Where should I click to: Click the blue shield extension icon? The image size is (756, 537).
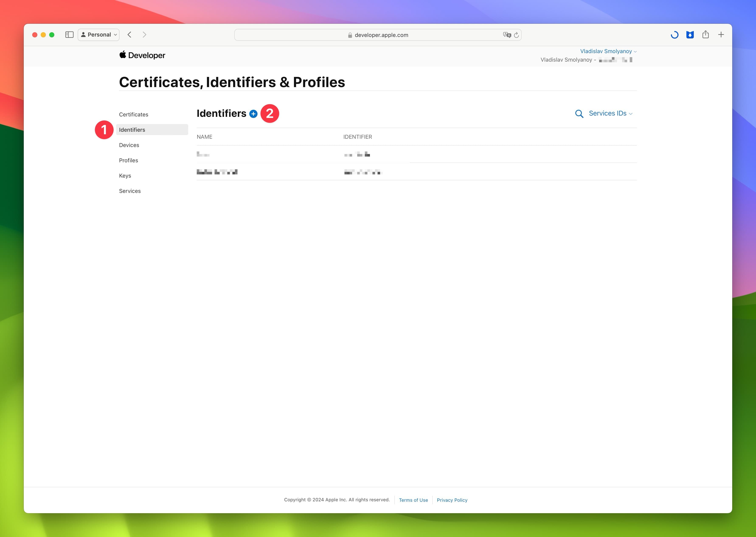[x=690, y=35]
